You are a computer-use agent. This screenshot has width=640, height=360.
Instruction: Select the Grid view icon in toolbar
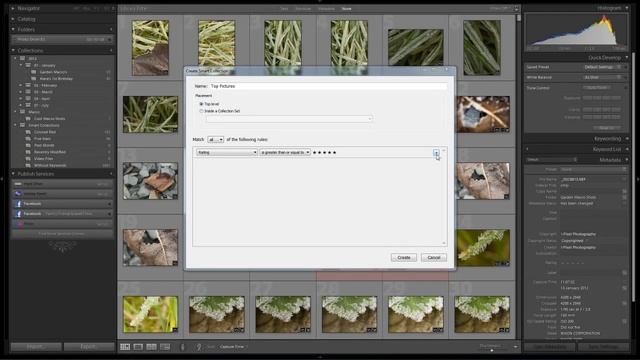point(125,347)
